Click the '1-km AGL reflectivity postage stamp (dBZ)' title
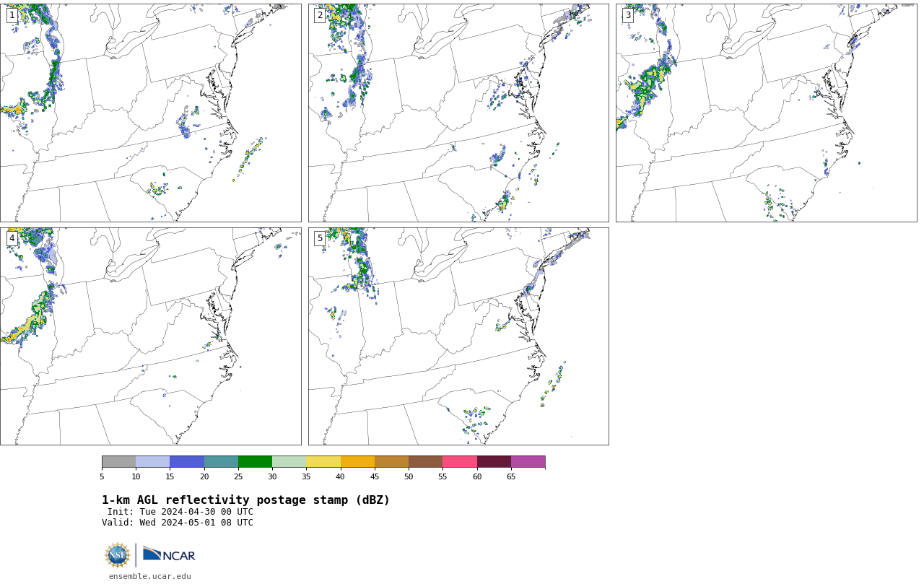924x584 pixels. tap(245, 500)
